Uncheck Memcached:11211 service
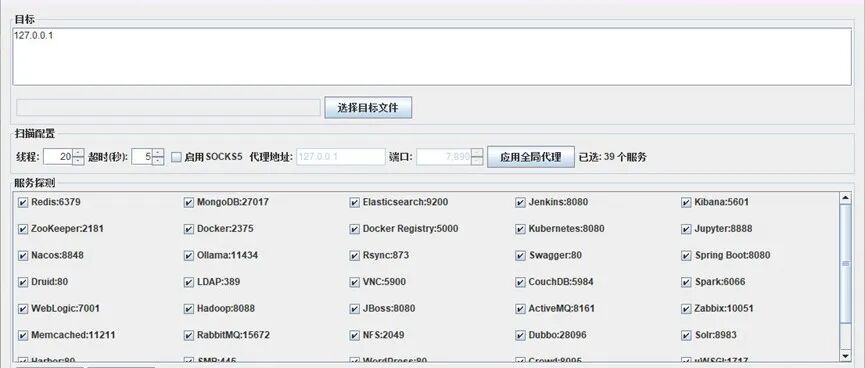The width and height of the screenshot is (865, 368). tap(23, 335)
